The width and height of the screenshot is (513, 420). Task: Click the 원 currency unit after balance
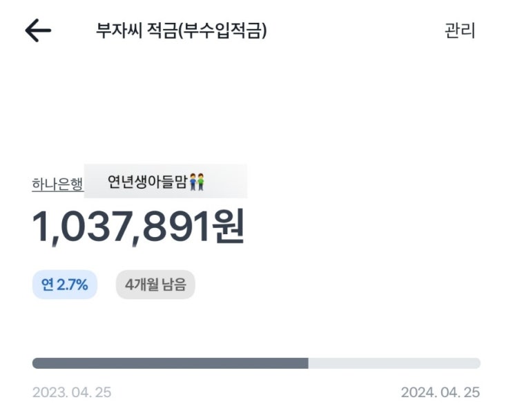227,227
